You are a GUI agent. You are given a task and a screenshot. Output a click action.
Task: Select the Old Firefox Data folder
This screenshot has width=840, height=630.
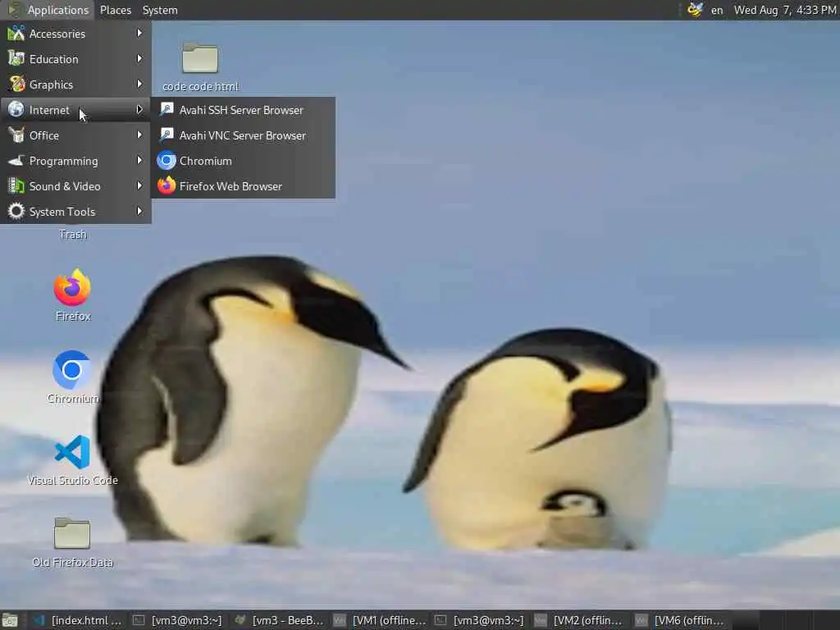pos(72,541)
